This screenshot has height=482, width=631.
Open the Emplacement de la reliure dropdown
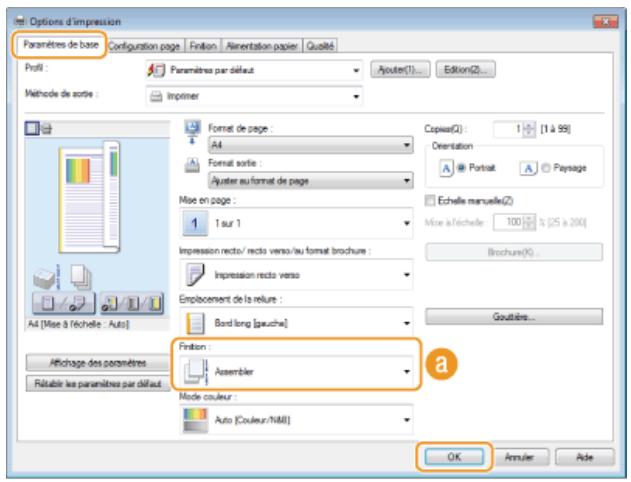(x=296, y=323)
